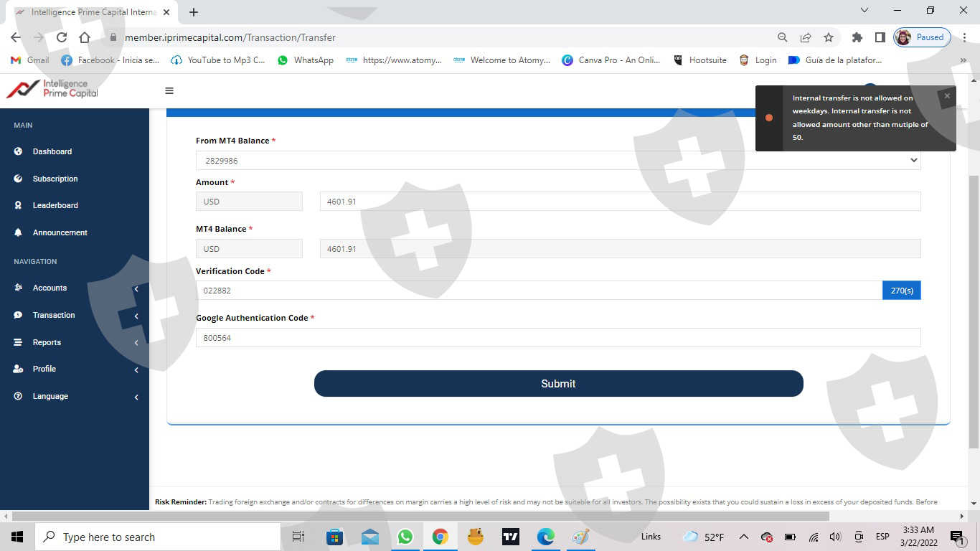Toggle the hamburger menu icon
The image size is (980, 551).
tap(169, 90)
